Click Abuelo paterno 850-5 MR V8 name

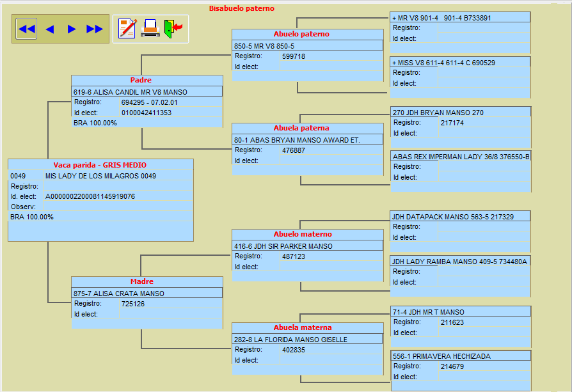coord(307,46)
